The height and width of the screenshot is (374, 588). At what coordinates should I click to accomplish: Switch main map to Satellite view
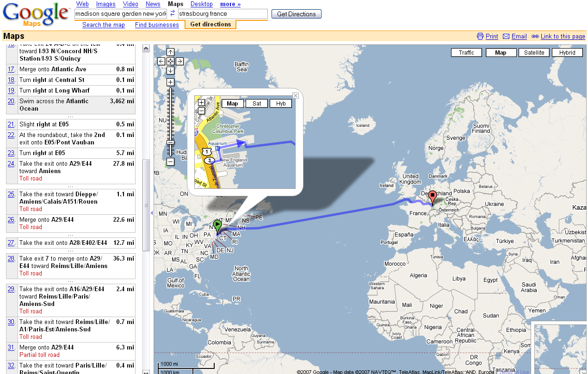[534, 53]
